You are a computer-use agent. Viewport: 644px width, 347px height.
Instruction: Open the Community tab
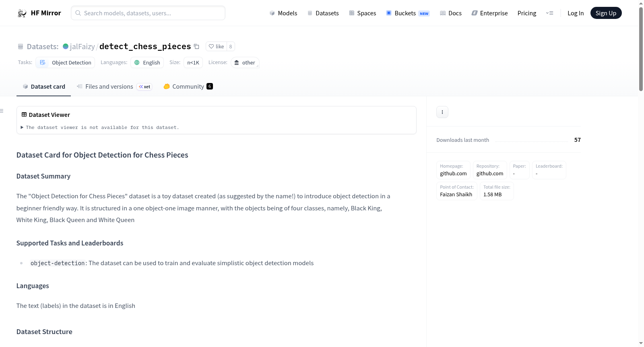[x=188, y=87]
